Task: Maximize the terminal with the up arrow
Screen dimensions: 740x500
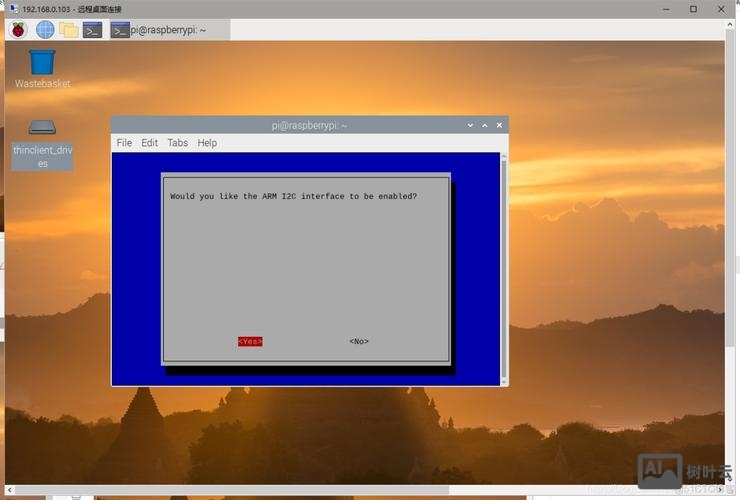Action: point(485,125)
